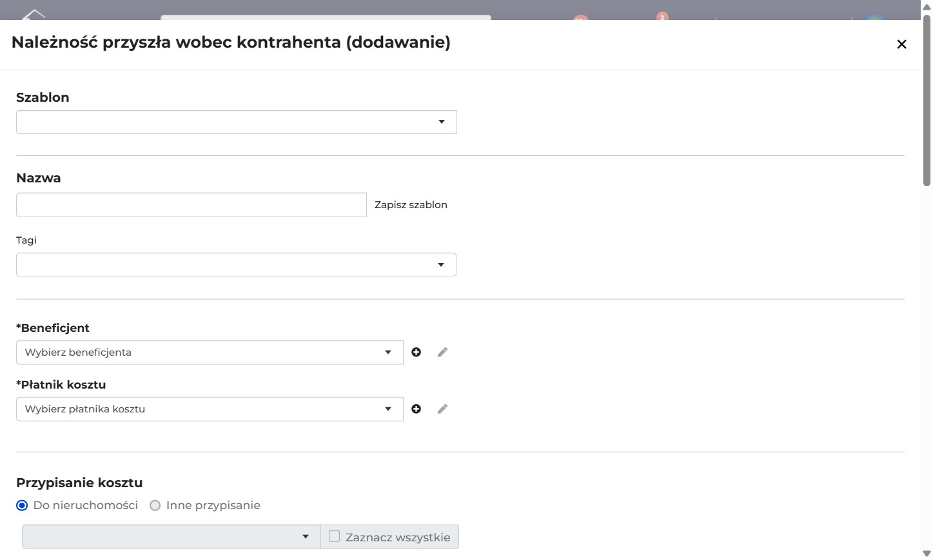The image size is (933, 560).
Task: Focus the Nazwa text field
Action: (192, 205)
